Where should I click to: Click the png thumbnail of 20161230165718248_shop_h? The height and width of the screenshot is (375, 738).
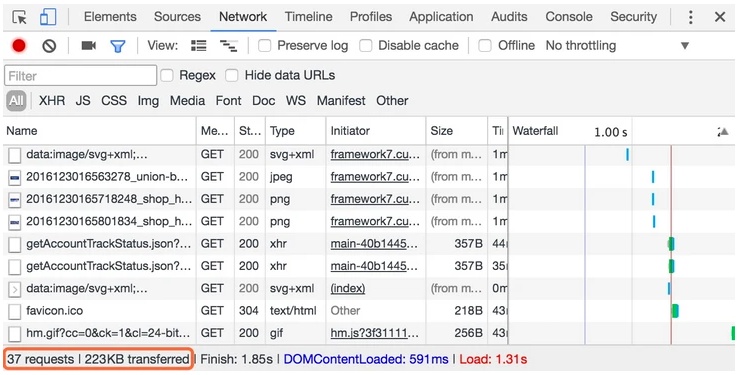point(15,199)
